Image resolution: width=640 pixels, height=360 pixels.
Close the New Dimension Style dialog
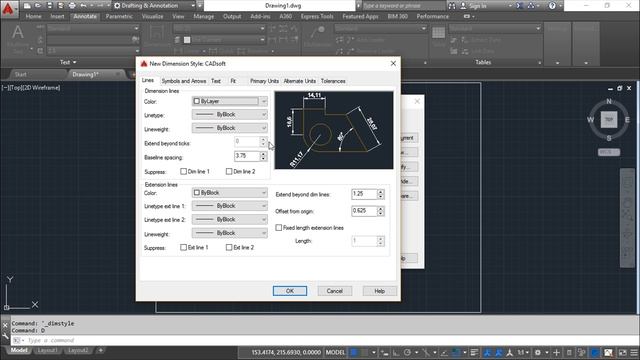[393, 63]
